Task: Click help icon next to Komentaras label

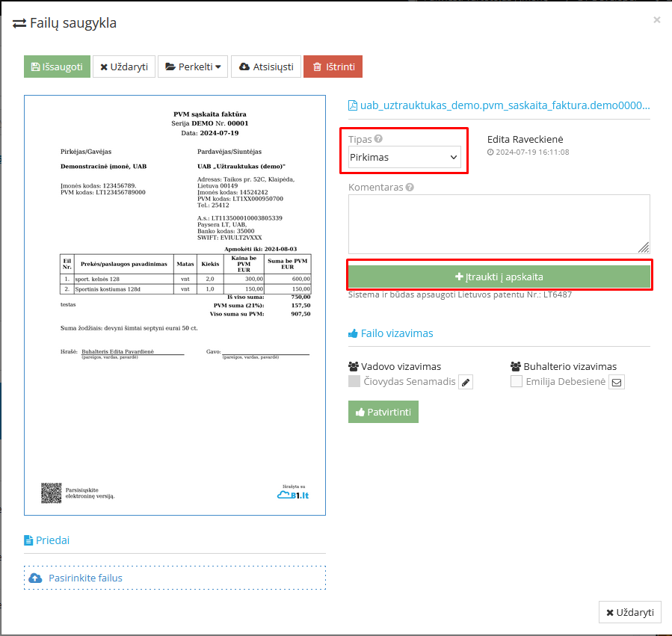Action: click(410, 188)
